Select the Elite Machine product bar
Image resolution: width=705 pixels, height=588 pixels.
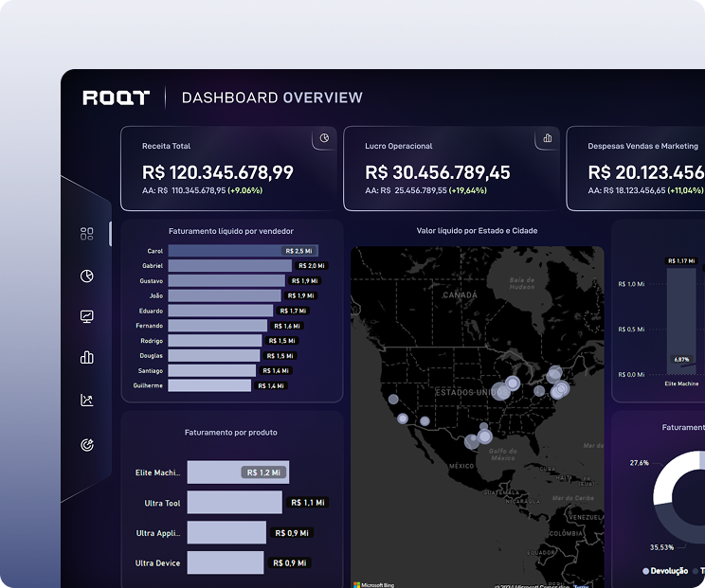[238, 472]
